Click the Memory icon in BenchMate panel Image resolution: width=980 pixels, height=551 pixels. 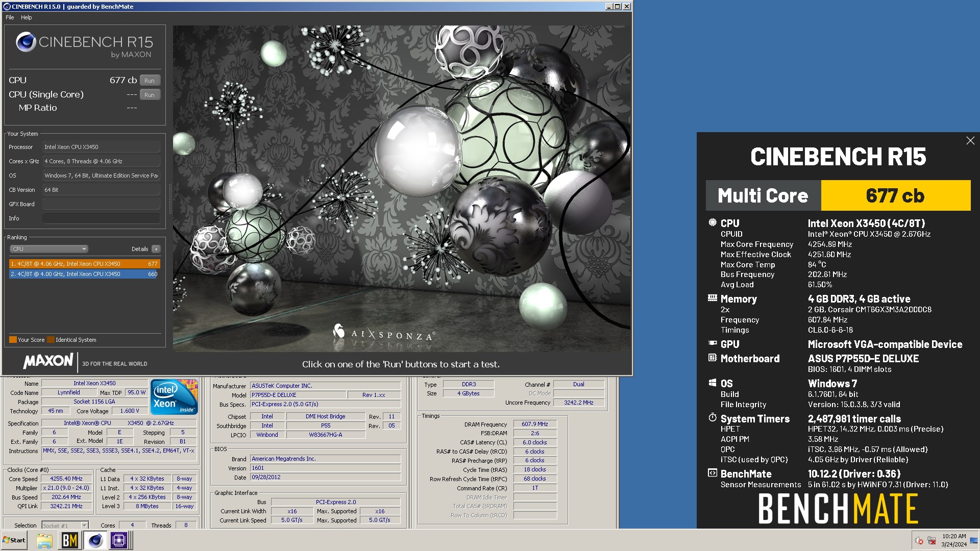[713, 298]
